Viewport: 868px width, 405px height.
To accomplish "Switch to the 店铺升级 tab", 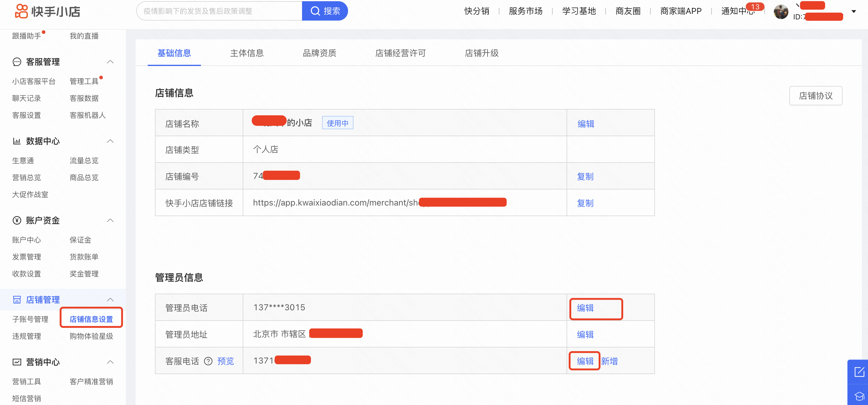I will pos(482,53).
